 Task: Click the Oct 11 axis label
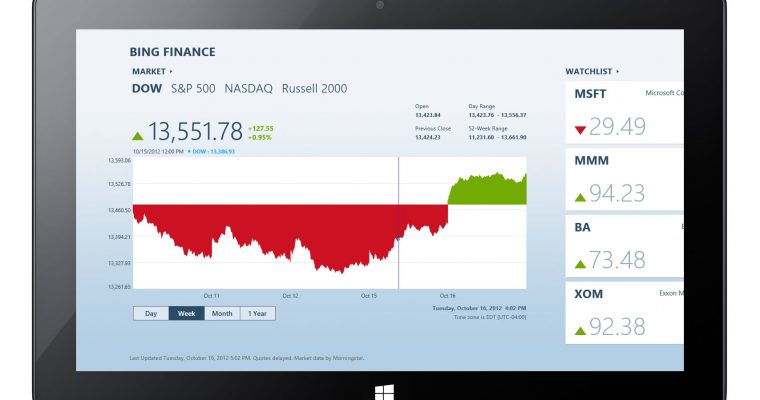click(x=212, y=296)
